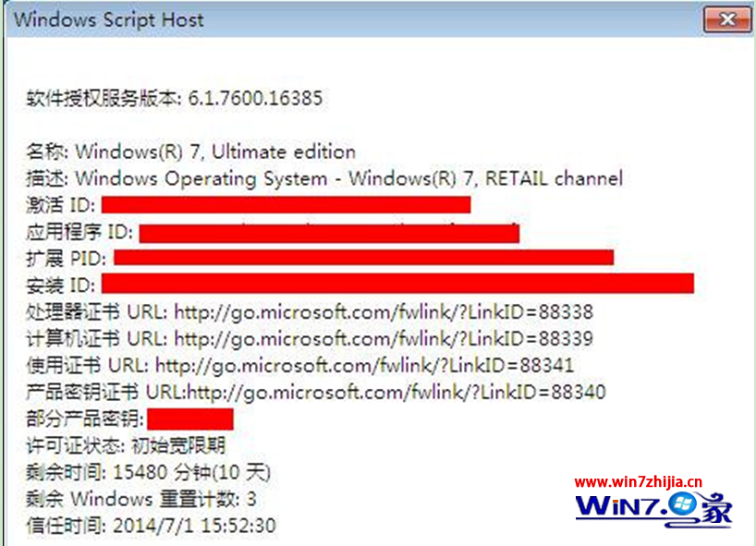Click the www.win7zhijia.cn watermark link

[x=639, y=481]
